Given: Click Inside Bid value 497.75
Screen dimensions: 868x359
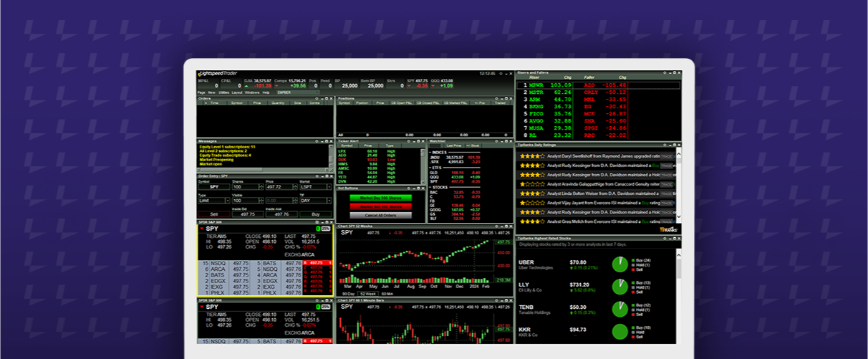Looking at the screenshot, I should pos(248,214).
